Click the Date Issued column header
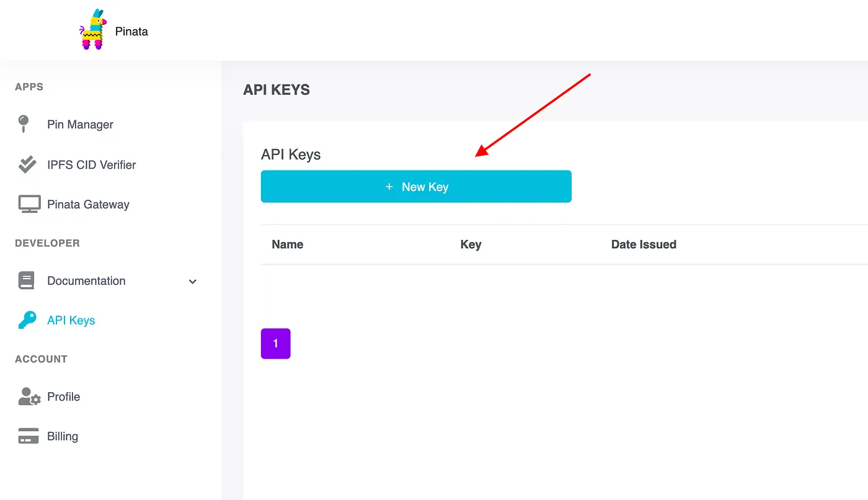Screen dimensions: 868x500 pyautogui.click(x=643, y=244)
